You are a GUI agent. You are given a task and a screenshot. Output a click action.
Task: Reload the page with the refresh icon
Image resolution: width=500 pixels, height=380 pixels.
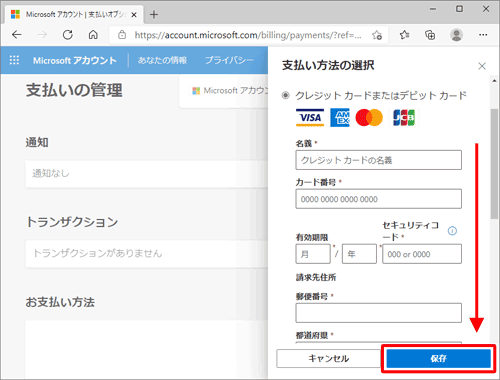(x=68, y=35)
